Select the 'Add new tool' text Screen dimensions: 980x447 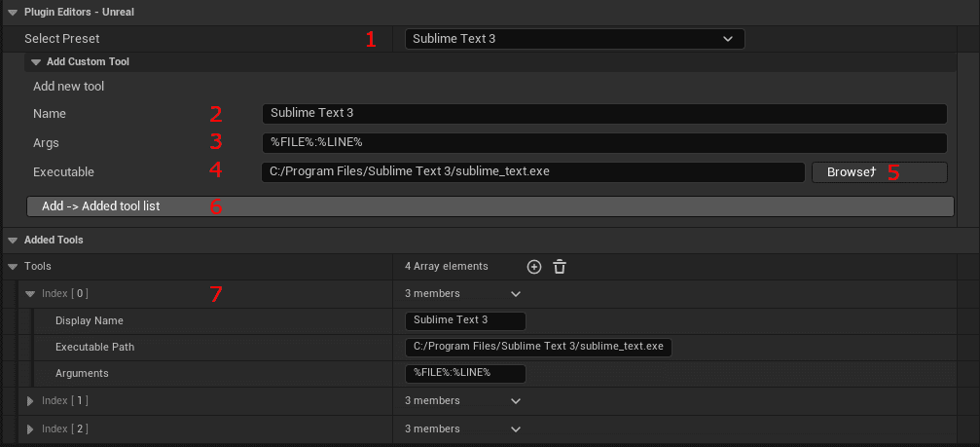[x=69, y=87]
